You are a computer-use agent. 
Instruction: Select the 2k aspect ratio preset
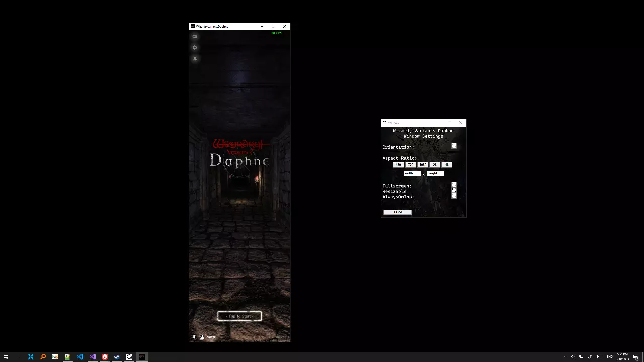[x=435, y=165]
